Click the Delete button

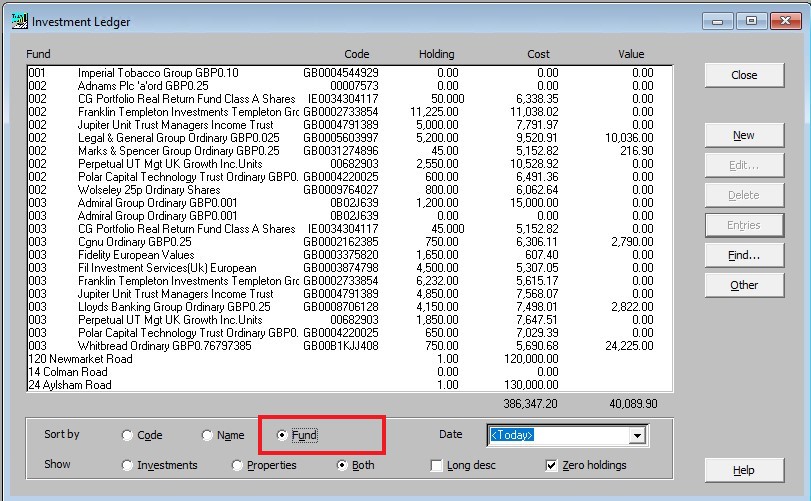744,195
